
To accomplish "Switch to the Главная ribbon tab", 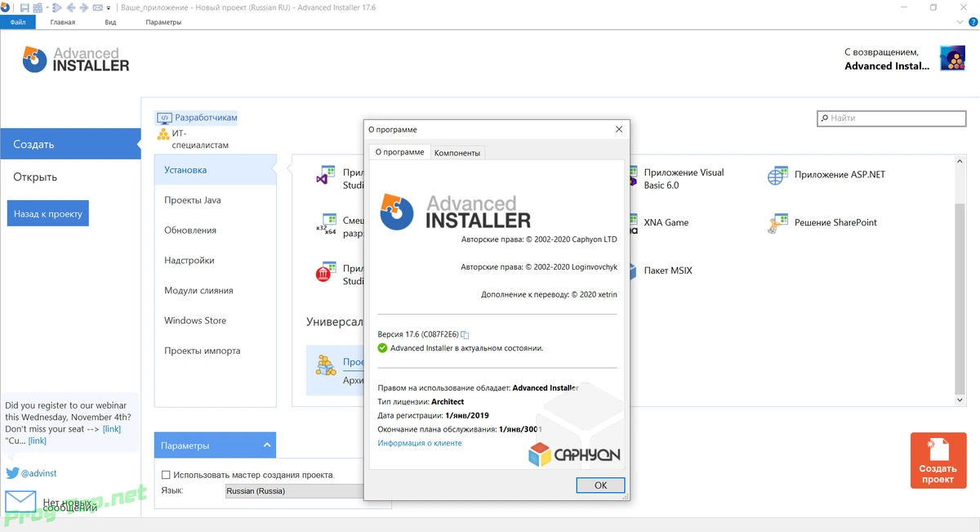I will [63, 22].
